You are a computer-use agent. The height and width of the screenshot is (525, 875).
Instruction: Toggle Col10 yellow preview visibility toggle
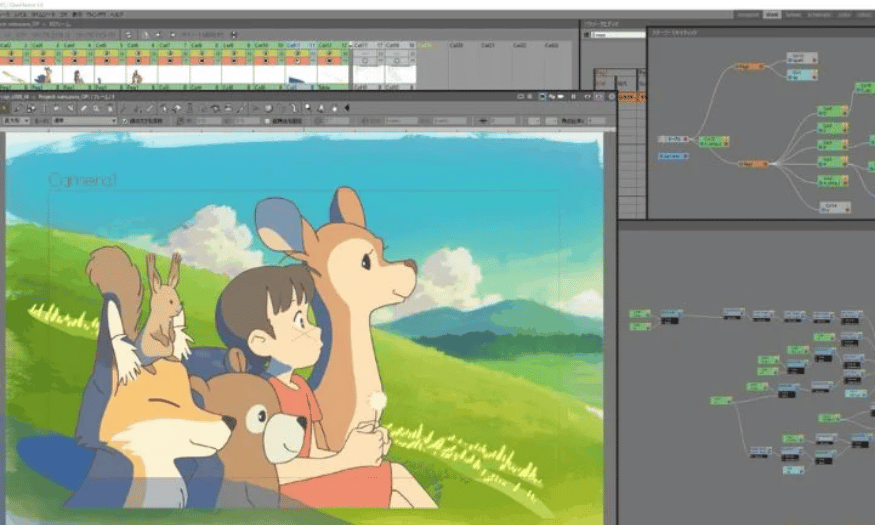click(266, 53)
